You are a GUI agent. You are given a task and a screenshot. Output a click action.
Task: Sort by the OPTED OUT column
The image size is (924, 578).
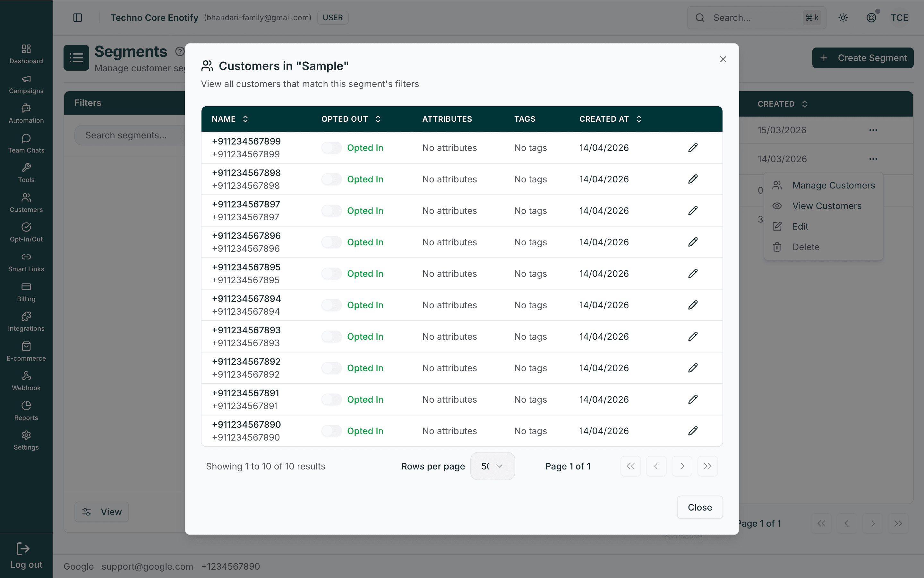pos(351,119)
